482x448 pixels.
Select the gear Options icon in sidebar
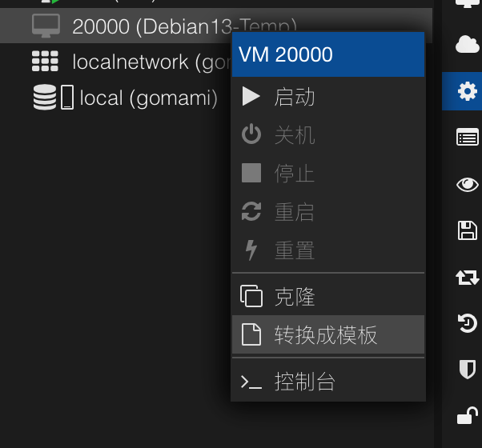(x=467, y=92)
